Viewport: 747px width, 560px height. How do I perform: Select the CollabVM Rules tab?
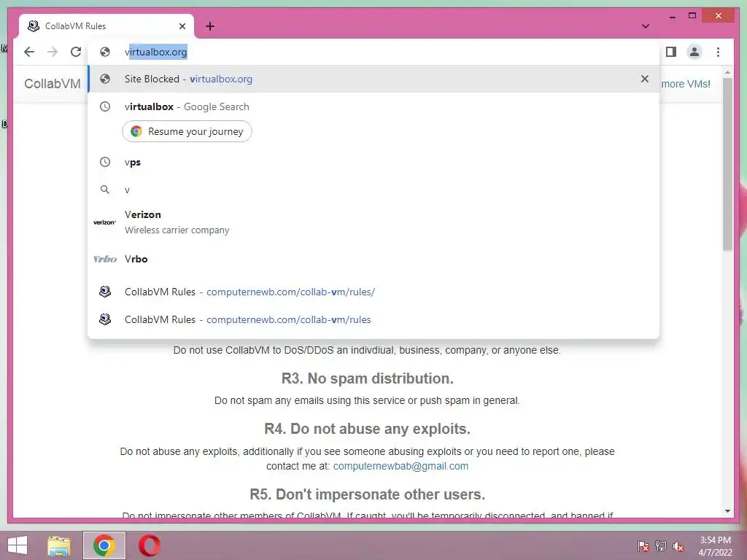[x=107, y=26]
